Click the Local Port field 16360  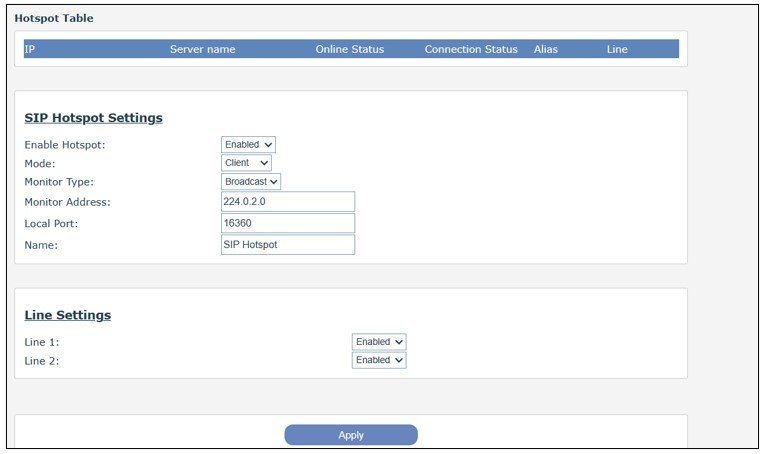click(288, 223)
